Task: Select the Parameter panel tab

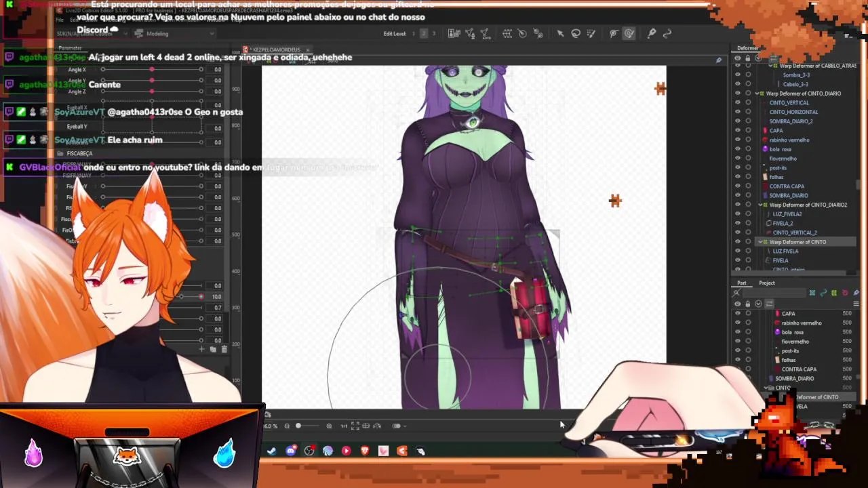Action: click(x=70, y=48)
